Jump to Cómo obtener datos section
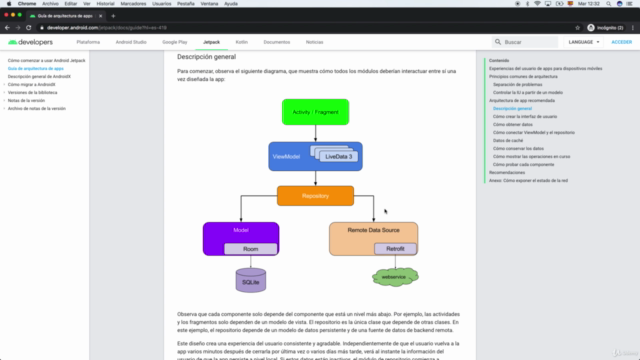The width and height of the screenshot is (640, 360). (513, 124)
